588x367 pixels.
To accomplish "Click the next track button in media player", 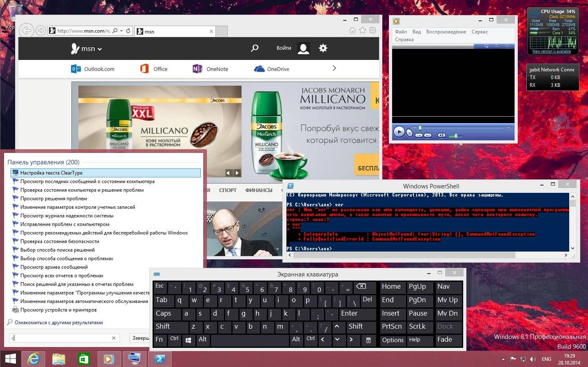I will tap(428, 135).
